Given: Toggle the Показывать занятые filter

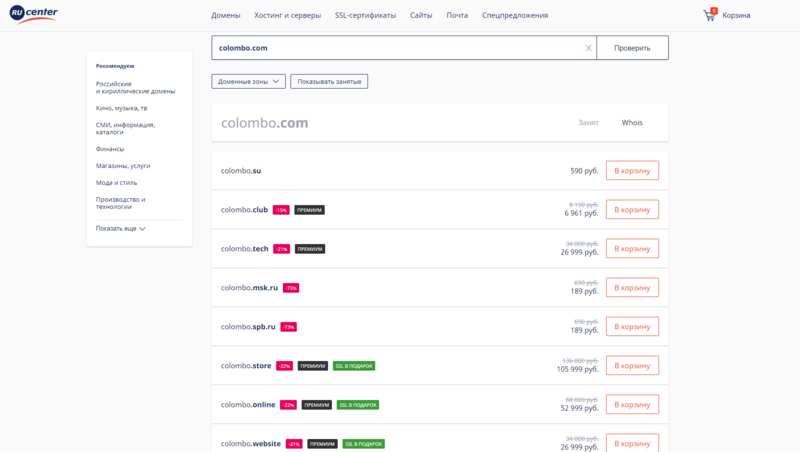Looking at the screenshot, I should [x=329, y=81].
